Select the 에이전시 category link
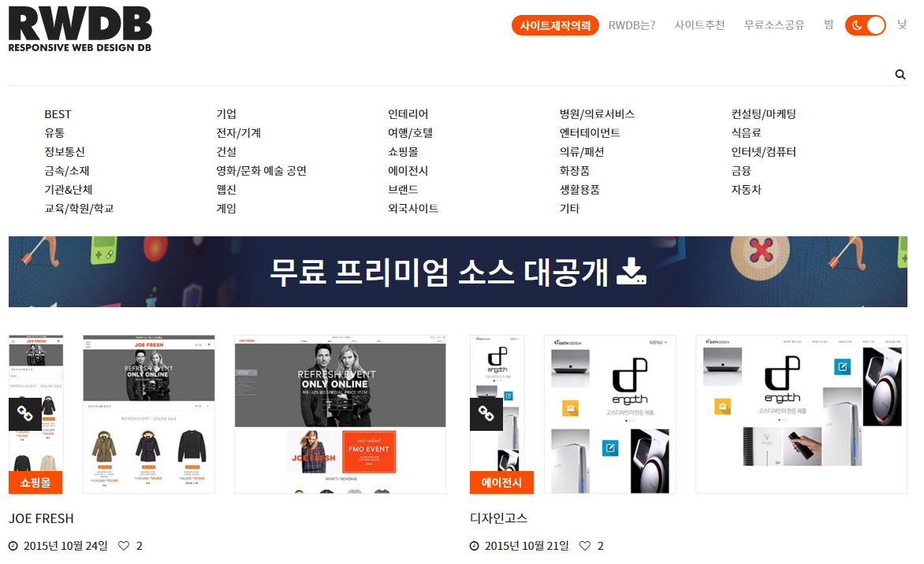The width and height of the screenshot is (924, 564). pyautogui.click(x=408, y=171)
